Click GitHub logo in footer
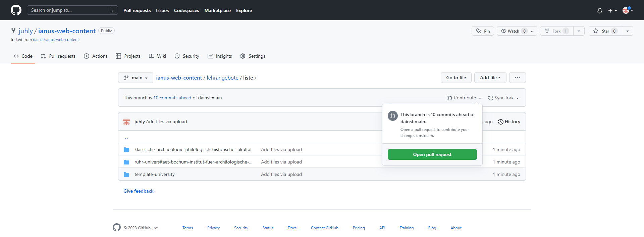 tap(117, 227)
